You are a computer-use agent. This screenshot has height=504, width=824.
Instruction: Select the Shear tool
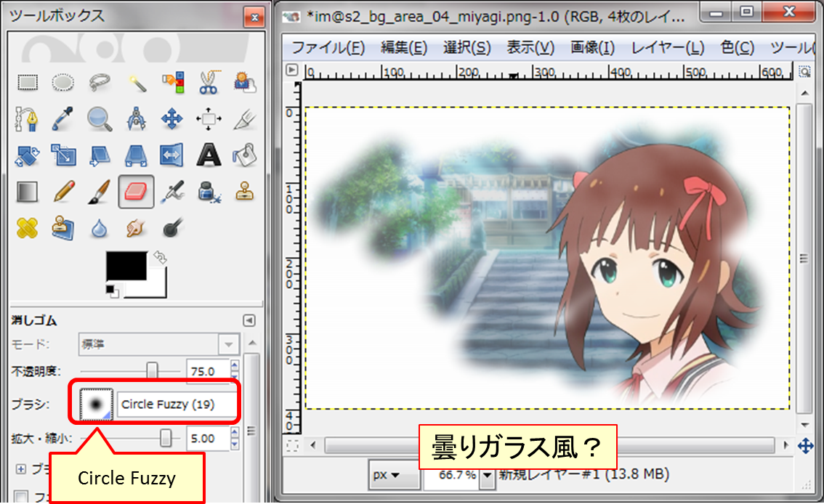pyautogui.click(x=100, y=156)
